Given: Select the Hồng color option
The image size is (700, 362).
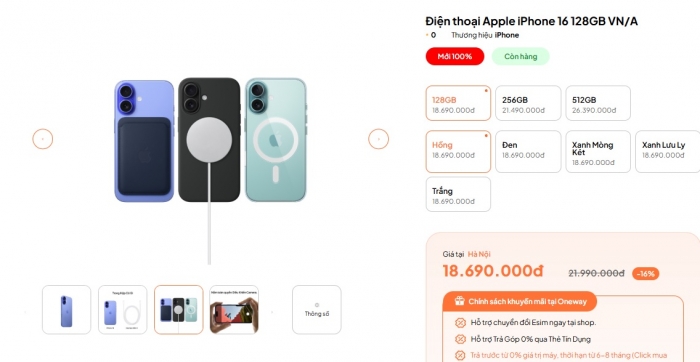Looking at the screenshot, I should (x=458, y=152).
